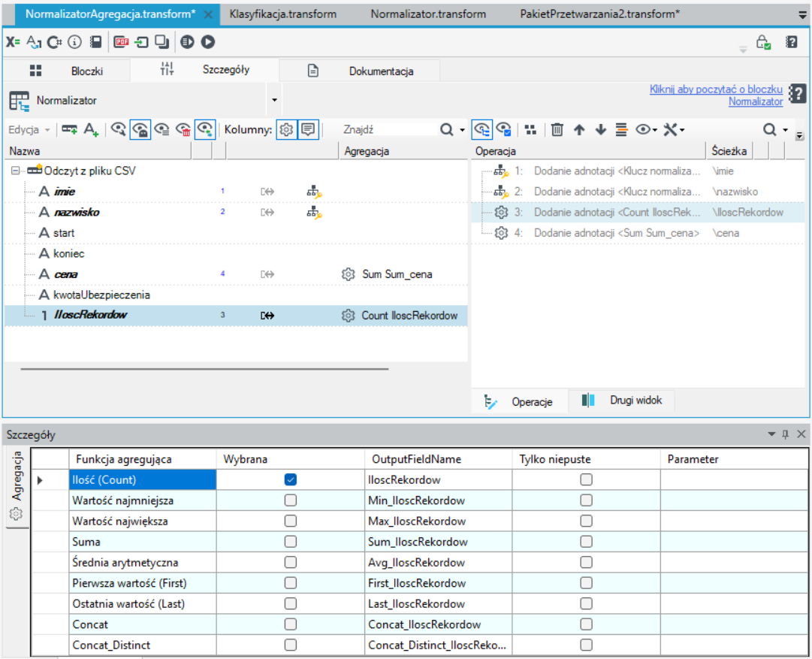Click the lock icon with green check

[763, 42]
